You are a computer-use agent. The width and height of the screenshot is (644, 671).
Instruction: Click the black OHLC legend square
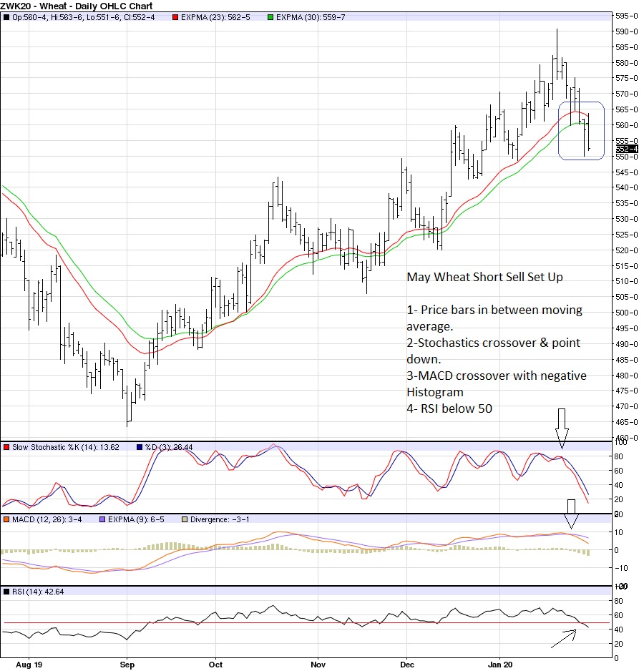[6, 18]
